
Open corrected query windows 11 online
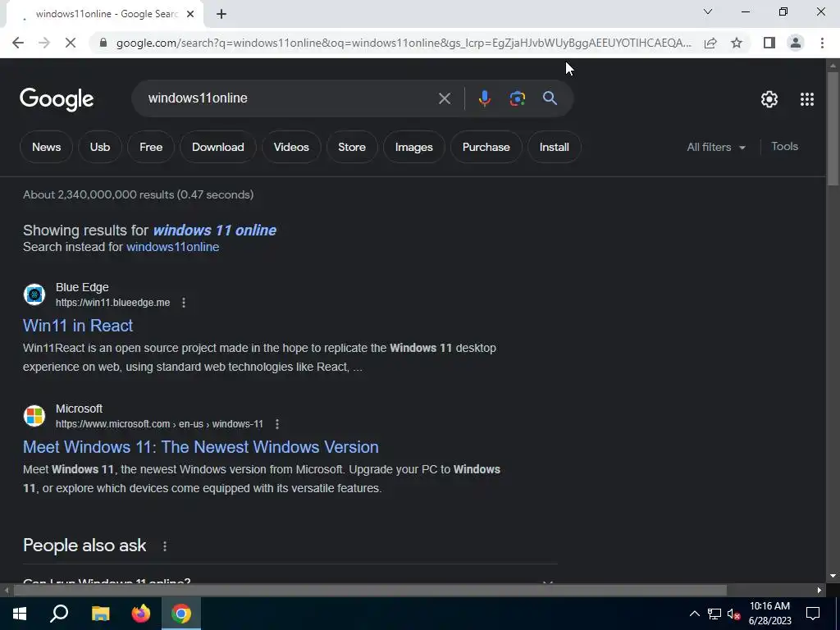point(215,230)
